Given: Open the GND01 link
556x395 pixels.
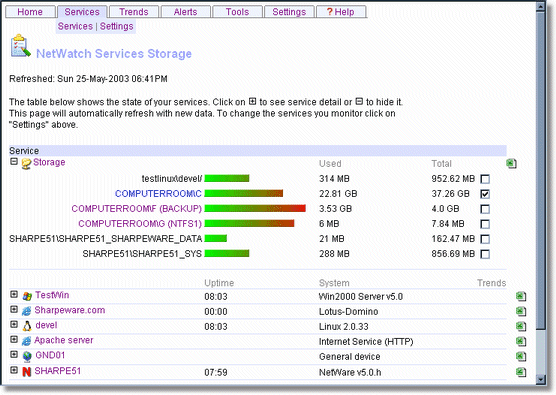Looking at the screenshot, I should click(x=50, y=355).
